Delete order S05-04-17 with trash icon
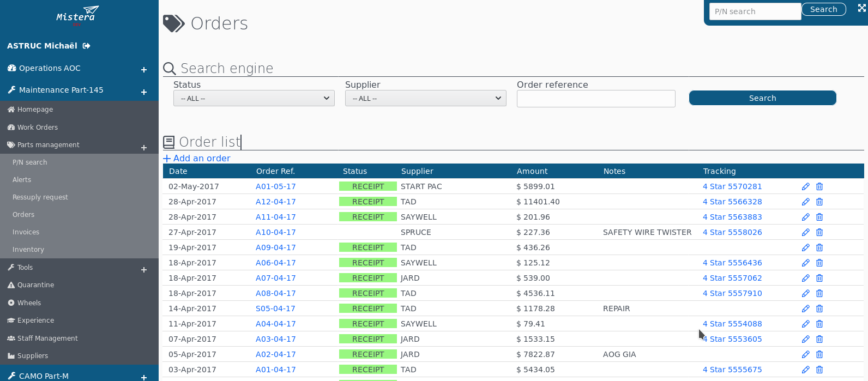Image resolution: width=868 pixels, height=381 pixels. coord(819,309)
